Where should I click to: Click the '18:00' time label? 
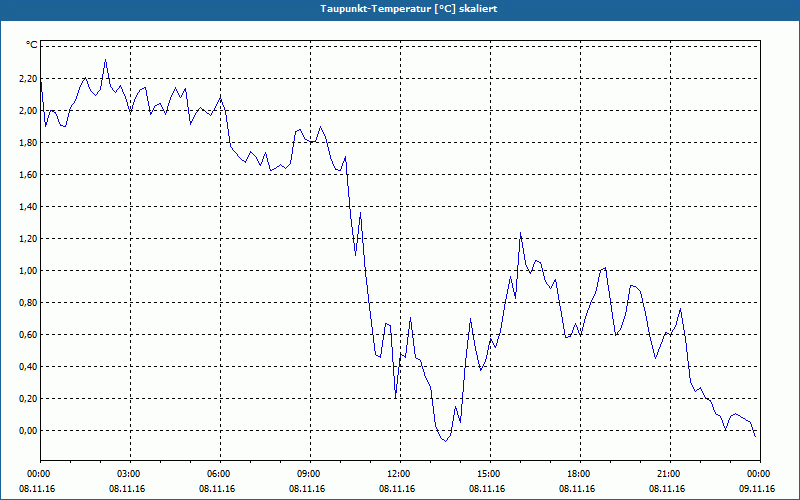[578, 474]
